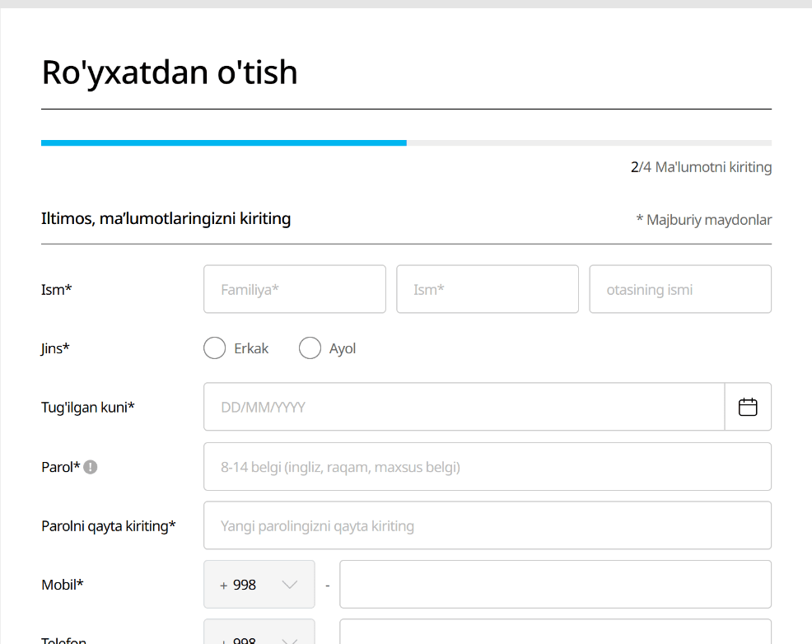
Task: Click the 'Erkak' option label
Action: 251,348
